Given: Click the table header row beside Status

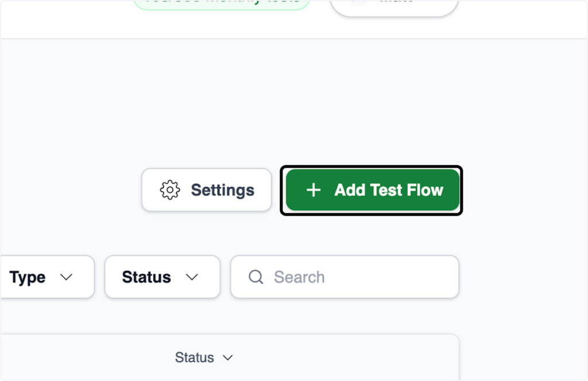Looking at the screenshot, I should [345, 357].
